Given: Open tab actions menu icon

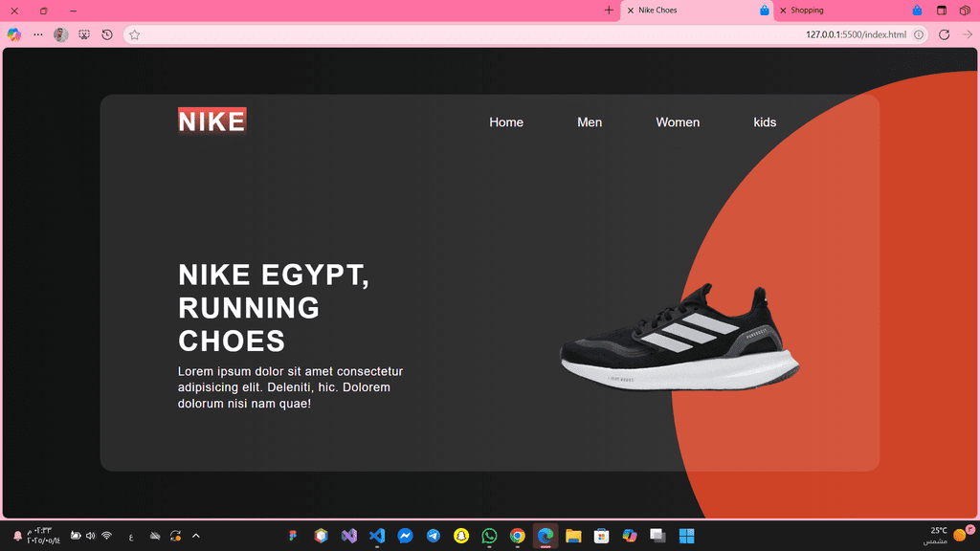Looking at the screenshot, I should [x=942, y=11].
